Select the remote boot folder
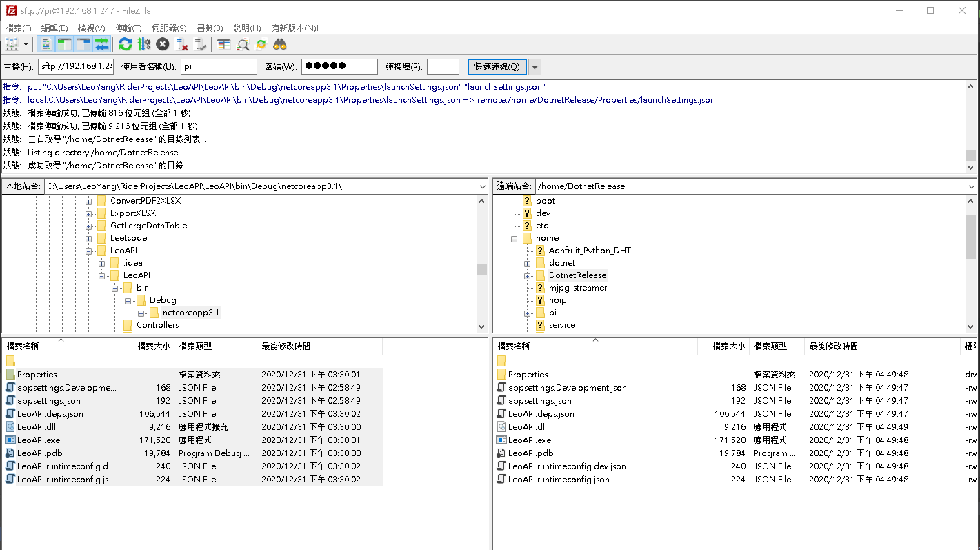 tap(545, 201)
